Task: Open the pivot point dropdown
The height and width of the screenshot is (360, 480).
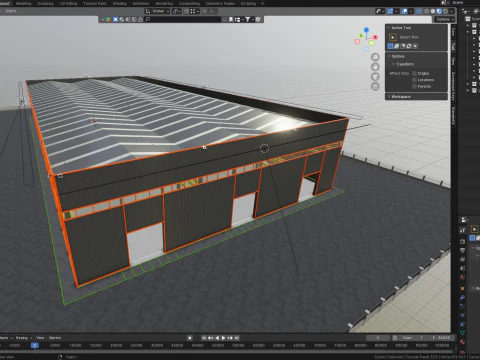Action: click(176, 11)
